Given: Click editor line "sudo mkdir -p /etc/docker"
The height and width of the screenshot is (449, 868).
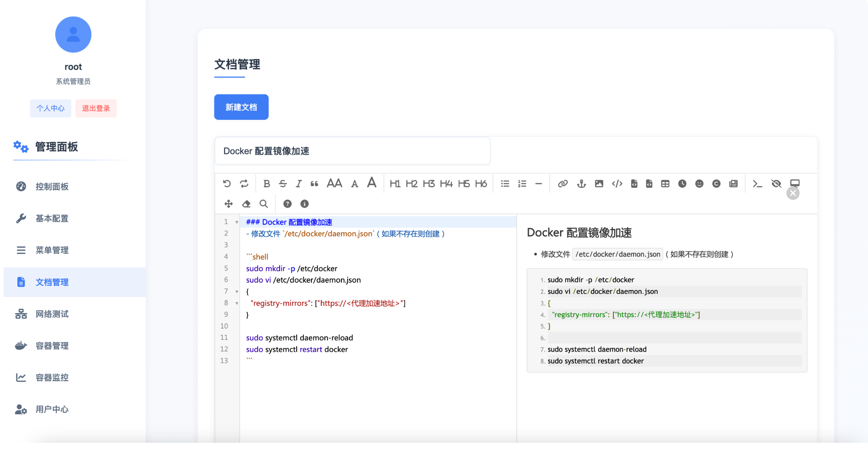Looking at the screenshot, I should pyautogui.click(x=292, y=268).
